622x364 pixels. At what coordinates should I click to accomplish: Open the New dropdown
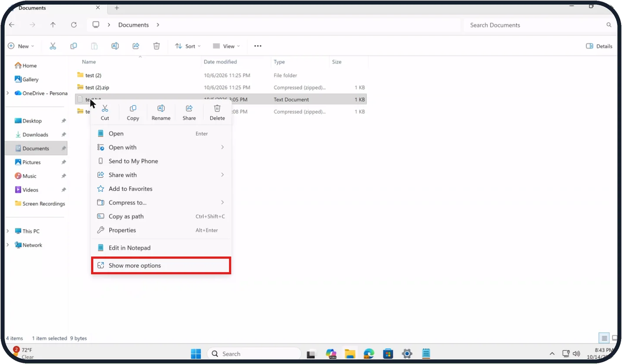21,46
